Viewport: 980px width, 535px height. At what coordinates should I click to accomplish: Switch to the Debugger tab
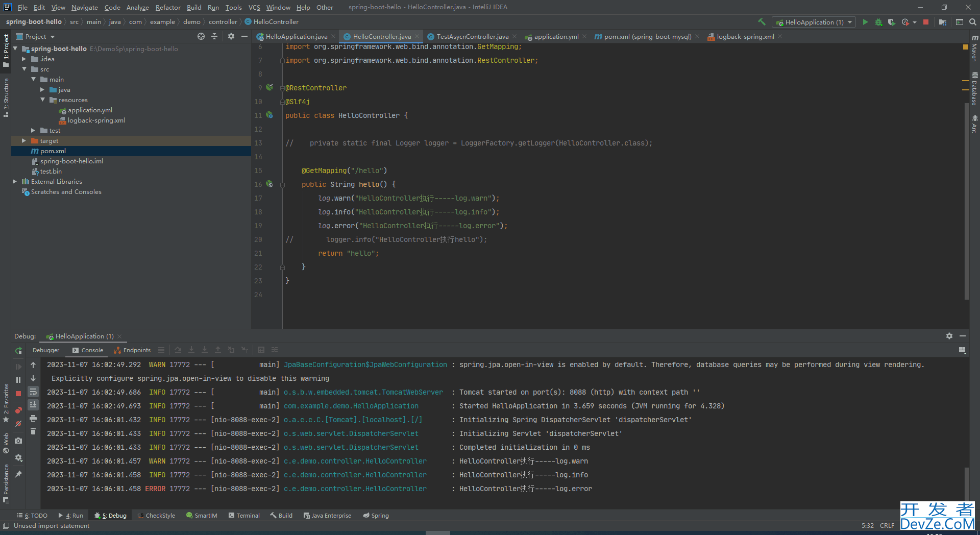coord(46,350)
